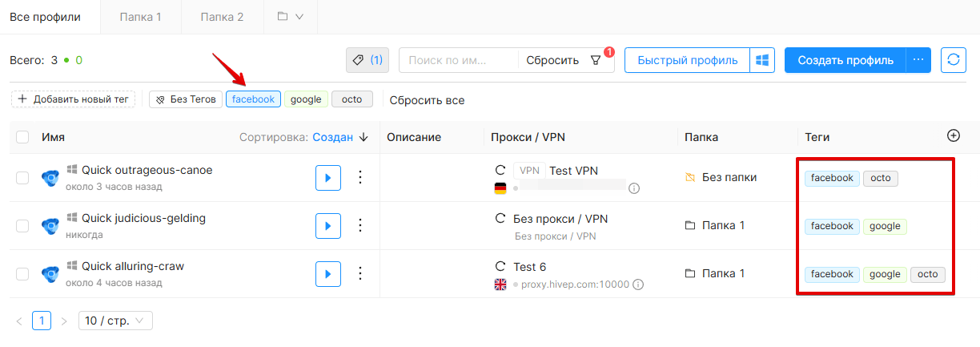Tick the select-all checkbox in the table header
This screenshot has width=980, height=347.
tap(22, 137)
